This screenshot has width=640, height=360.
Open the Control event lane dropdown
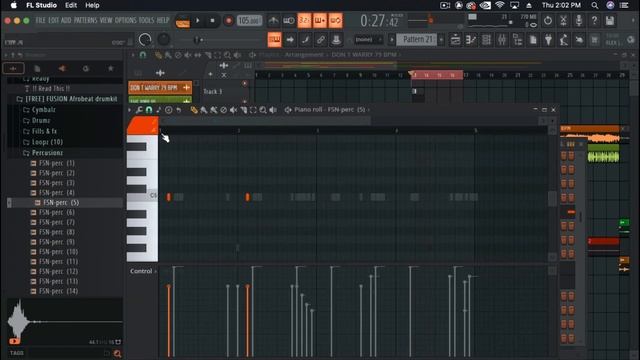click(x=143, y=271)
